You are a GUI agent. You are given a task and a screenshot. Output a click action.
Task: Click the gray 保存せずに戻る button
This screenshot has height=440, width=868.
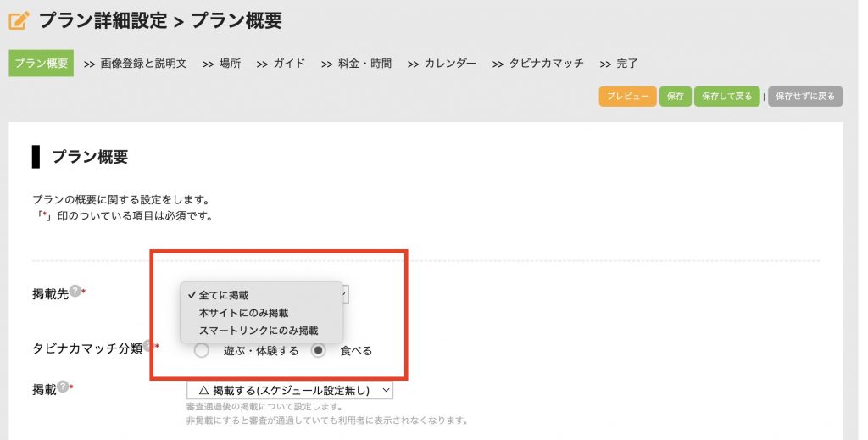[x=805, y=96]
